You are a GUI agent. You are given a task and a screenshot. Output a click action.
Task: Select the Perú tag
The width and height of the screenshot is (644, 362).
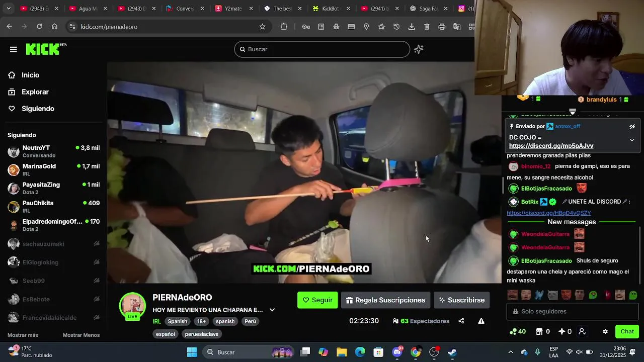pyautogui.click(x=250, y=321)
